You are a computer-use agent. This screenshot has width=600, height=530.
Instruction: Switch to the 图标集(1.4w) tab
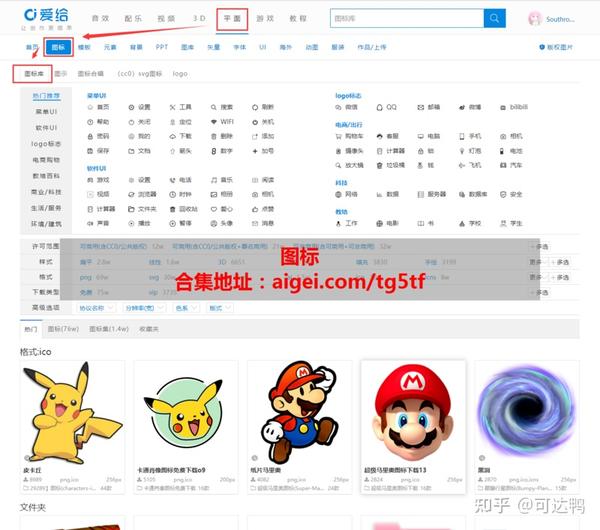109,329
